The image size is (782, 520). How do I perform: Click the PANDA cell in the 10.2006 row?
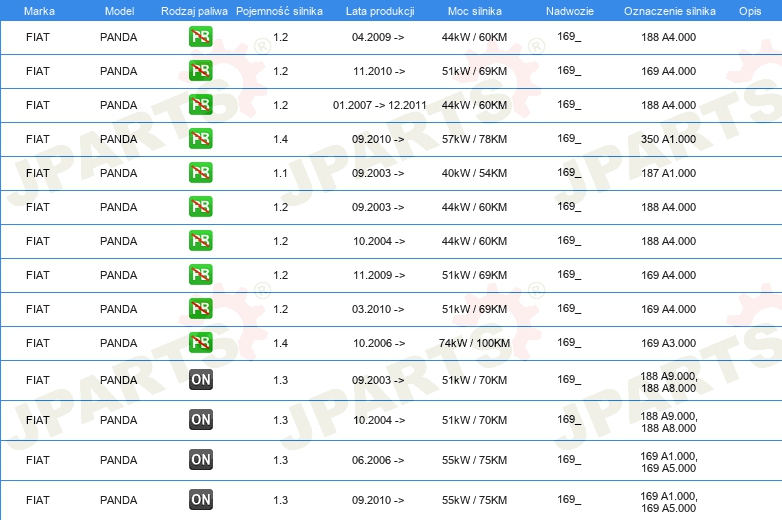pos(118,343)
